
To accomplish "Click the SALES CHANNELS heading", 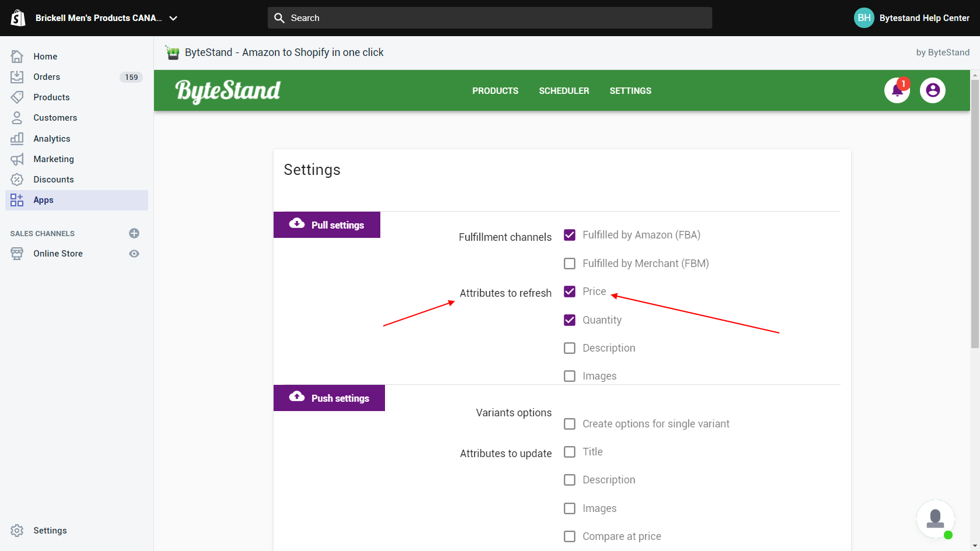I will (x=43, y=234).
